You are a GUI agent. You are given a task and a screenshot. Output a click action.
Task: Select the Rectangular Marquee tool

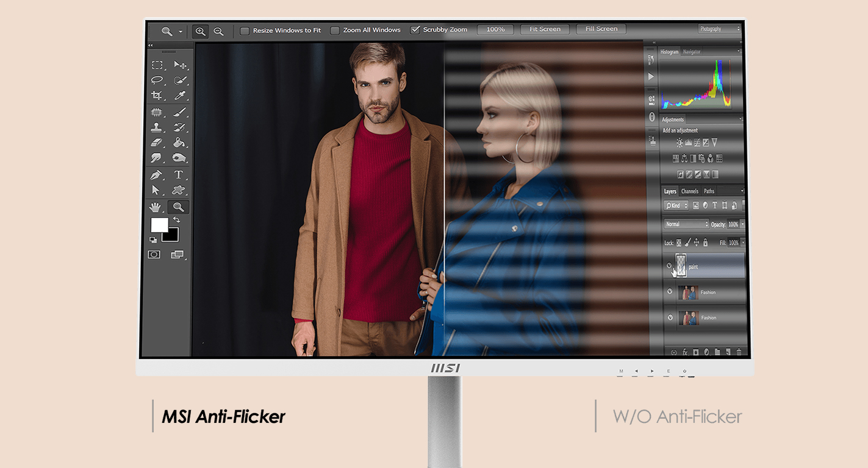click(157, 65)
